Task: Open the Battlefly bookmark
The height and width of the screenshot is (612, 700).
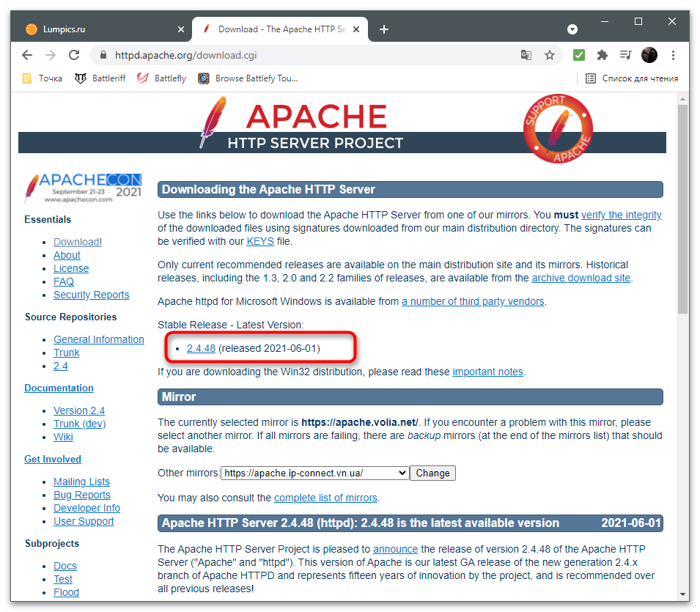Action: pos(161,78)
